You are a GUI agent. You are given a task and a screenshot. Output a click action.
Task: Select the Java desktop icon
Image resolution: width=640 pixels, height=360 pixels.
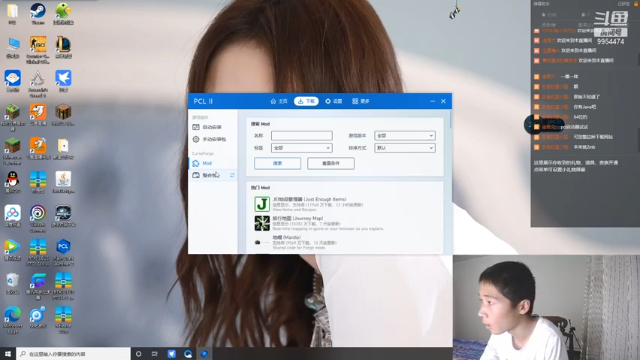(63, 182)
